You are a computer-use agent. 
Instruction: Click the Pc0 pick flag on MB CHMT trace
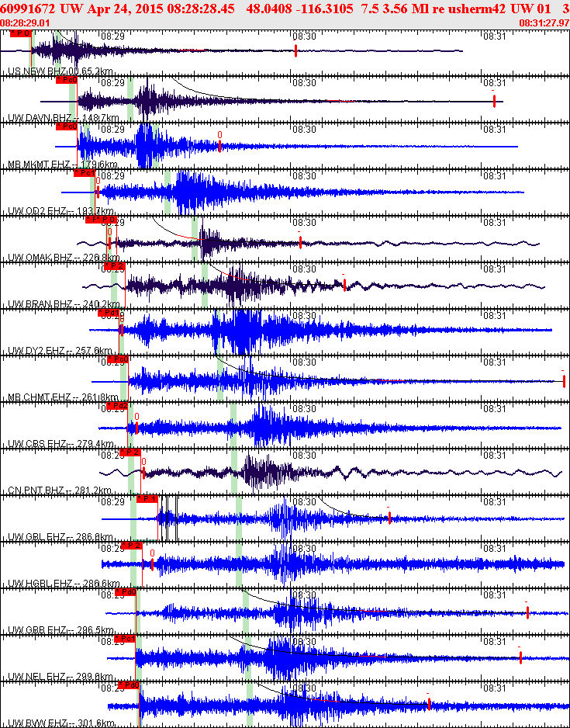(118, 359)
